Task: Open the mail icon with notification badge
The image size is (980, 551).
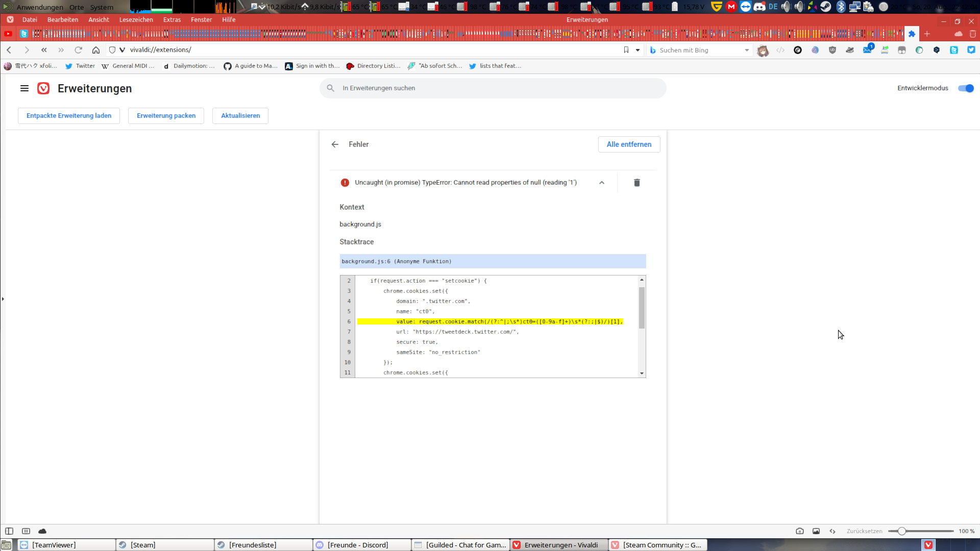Action: pyautogui.click(x=868, y=49)
